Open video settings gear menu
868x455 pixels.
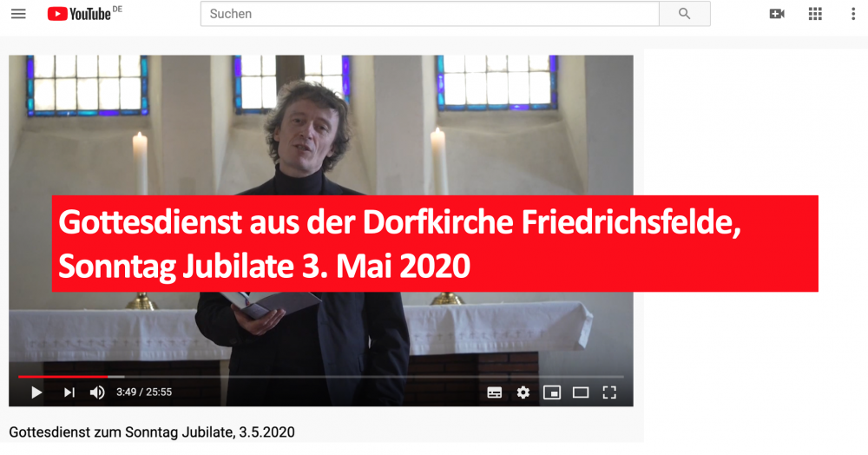523,392
